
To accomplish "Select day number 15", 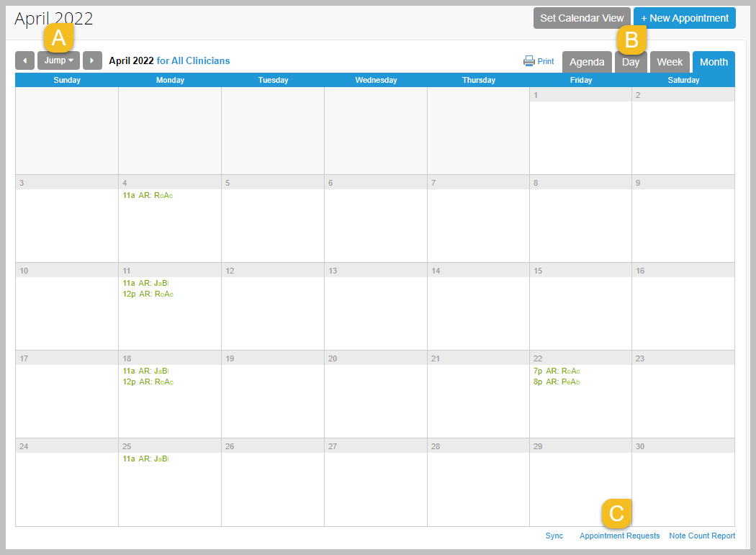I will 538,271.
